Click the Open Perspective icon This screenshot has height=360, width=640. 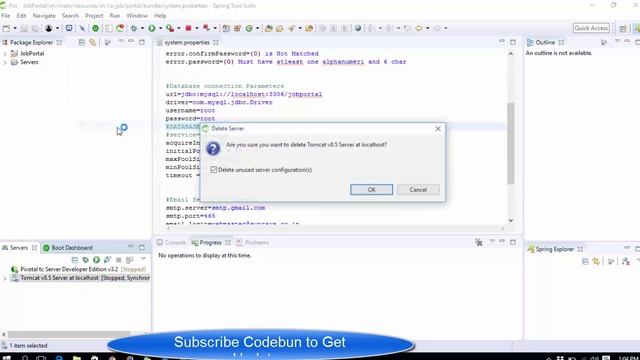click(623, 28)
